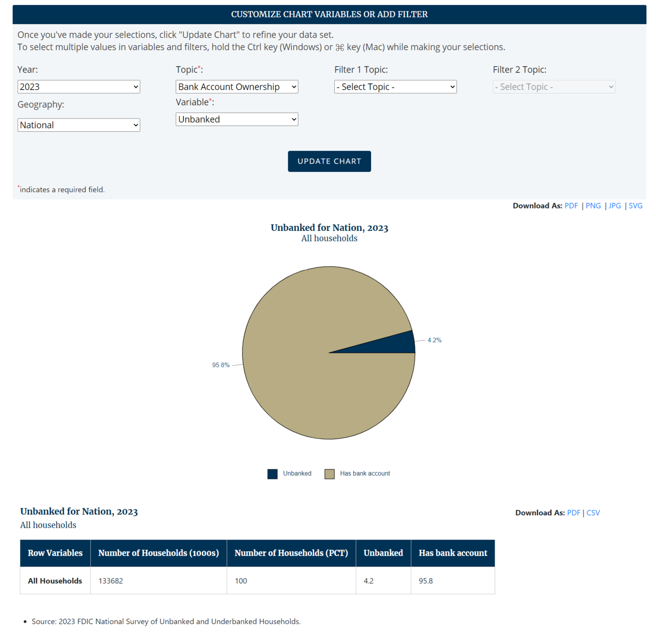Download the table as PDF

pyautogui.click(x=573, y=513)
